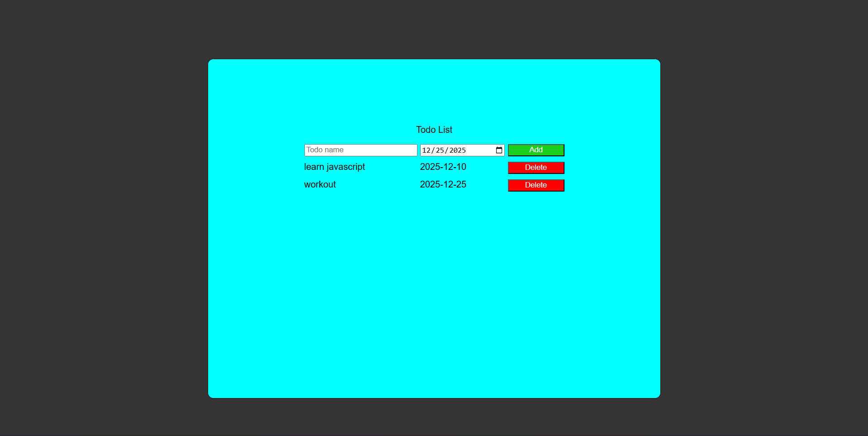
Task: Click the dark background right of the cyan panel
Action: click(x=764, y=226)
